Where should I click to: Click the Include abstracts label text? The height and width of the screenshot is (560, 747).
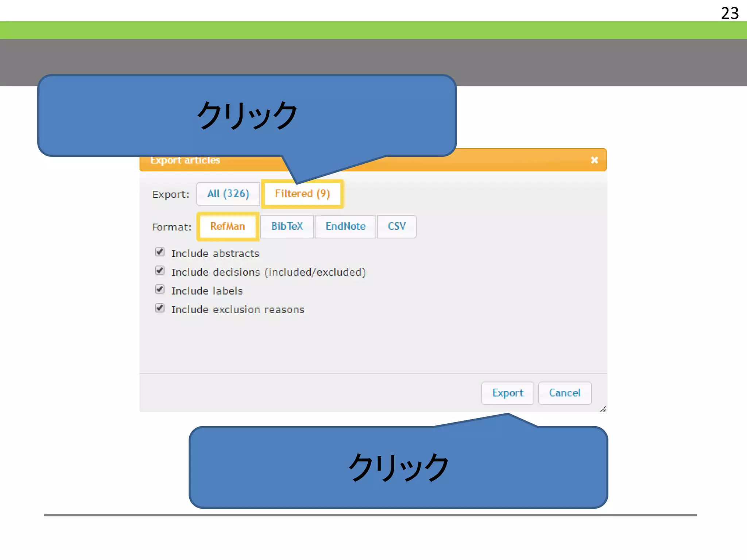click(x=215, y=253)
